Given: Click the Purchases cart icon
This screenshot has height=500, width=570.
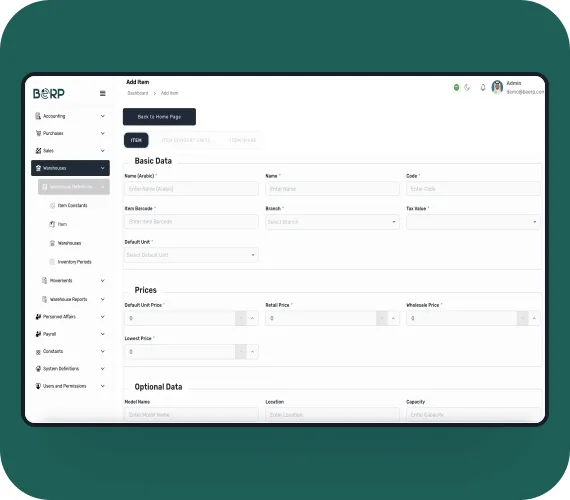Looking at the screenshot, I should pos(38,133).
